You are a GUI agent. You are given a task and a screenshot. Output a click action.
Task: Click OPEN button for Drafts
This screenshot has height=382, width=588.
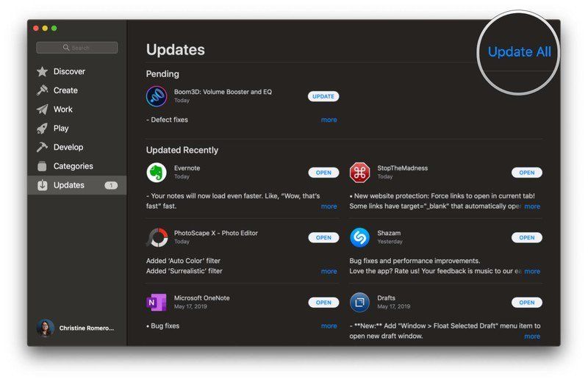coord(527,302)
